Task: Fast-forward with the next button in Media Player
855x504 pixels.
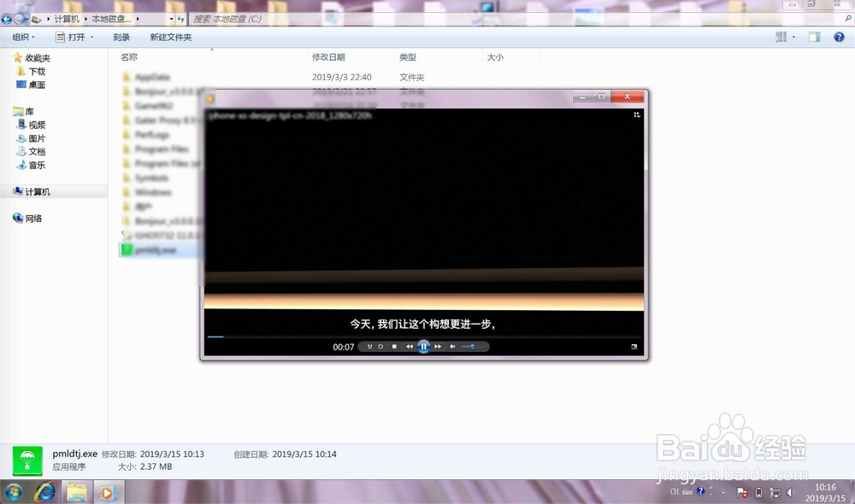Action: (438, 347)
